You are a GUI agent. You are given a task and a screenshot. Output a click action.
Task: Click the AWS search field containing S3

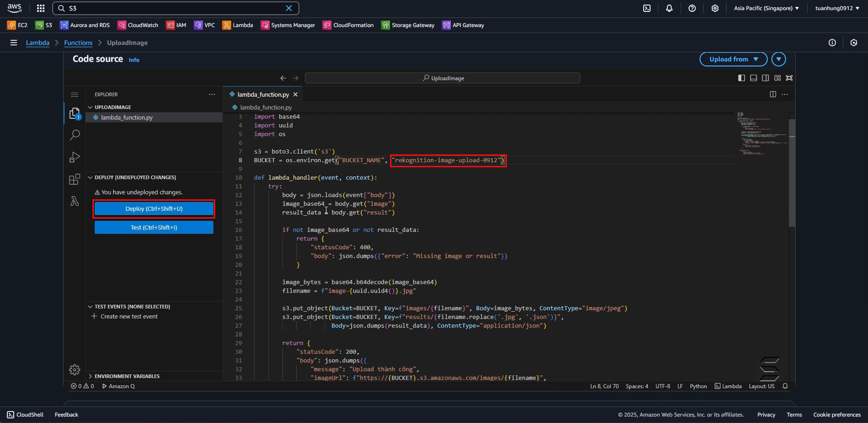176,8
